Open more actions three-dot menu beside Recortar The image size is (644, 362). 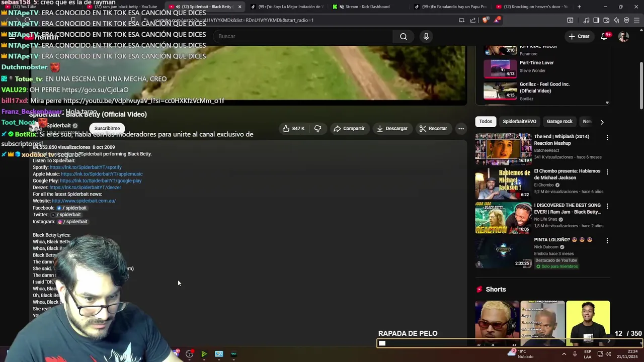click(x=461, y=128)
